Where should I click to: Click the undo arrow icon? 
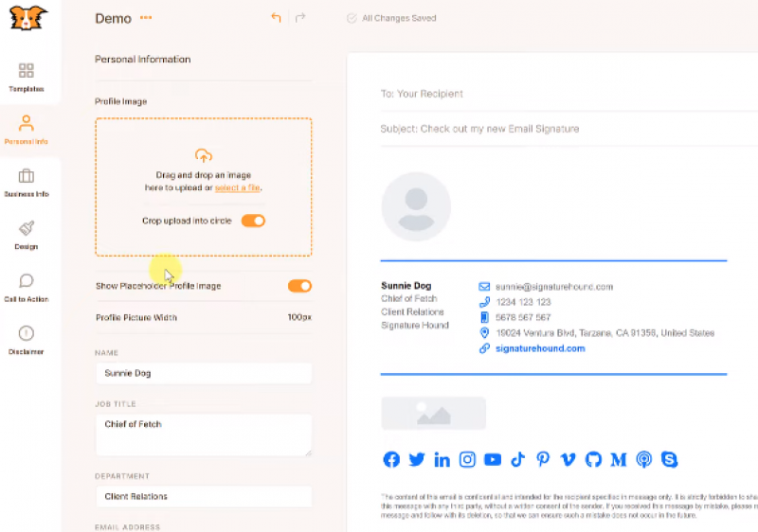tap(276, 18)
